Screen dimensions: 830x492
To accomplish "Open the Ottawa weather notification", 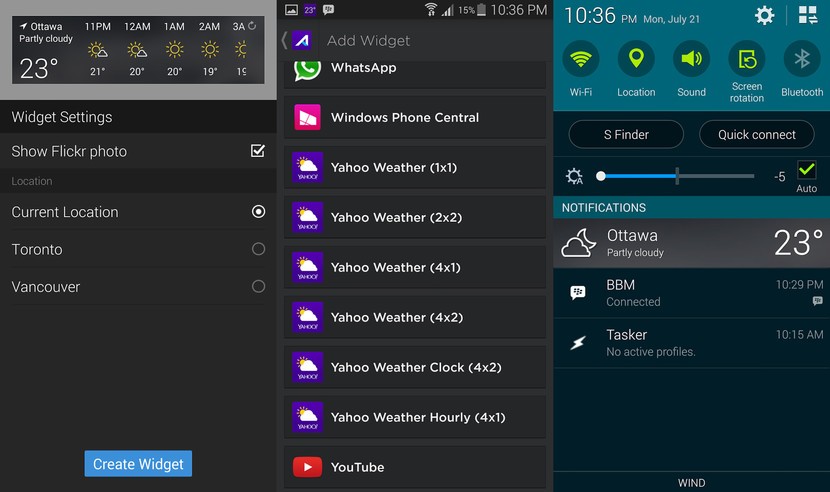I will (x=691, y=243).
